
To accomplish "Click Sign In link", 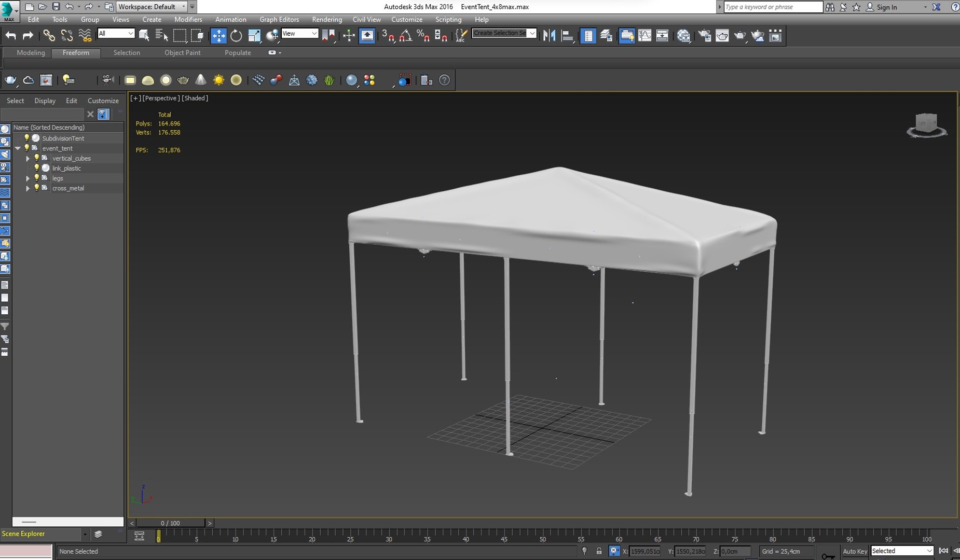I will [887, 7].
